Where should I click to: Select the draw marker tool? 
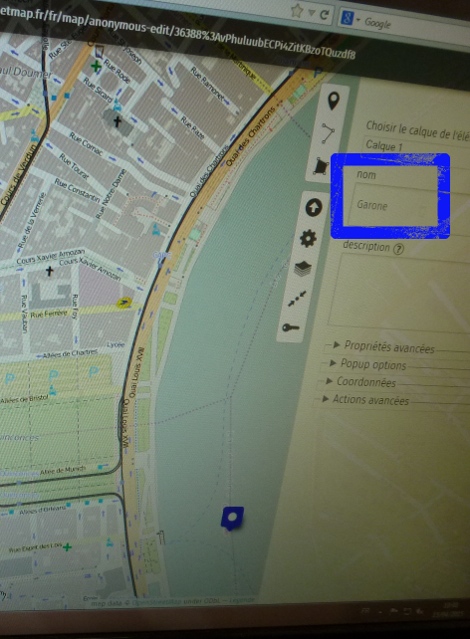(x=333, y=101)
